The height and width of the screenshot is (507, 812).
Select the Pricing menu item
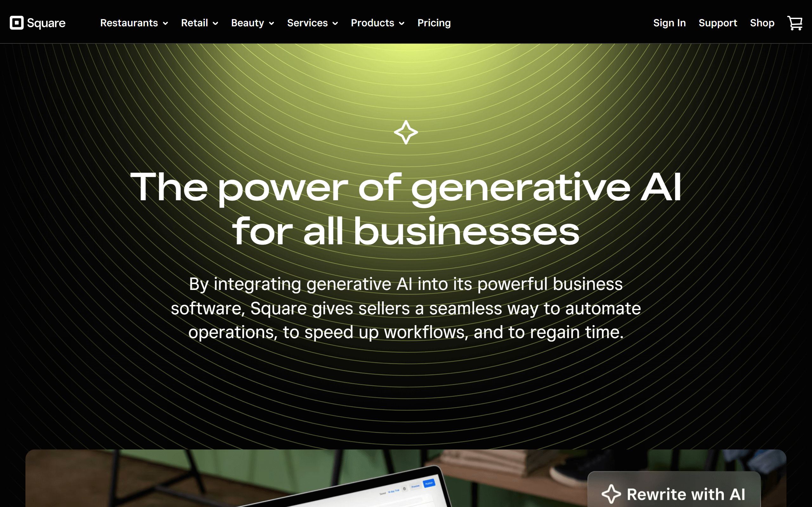point(434,23)
